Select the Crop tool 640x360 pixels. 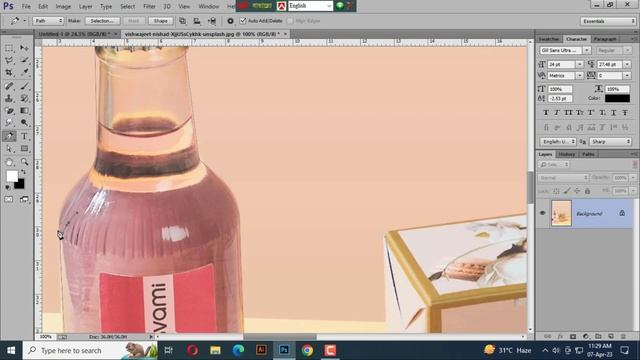click(x=9, y=73)
